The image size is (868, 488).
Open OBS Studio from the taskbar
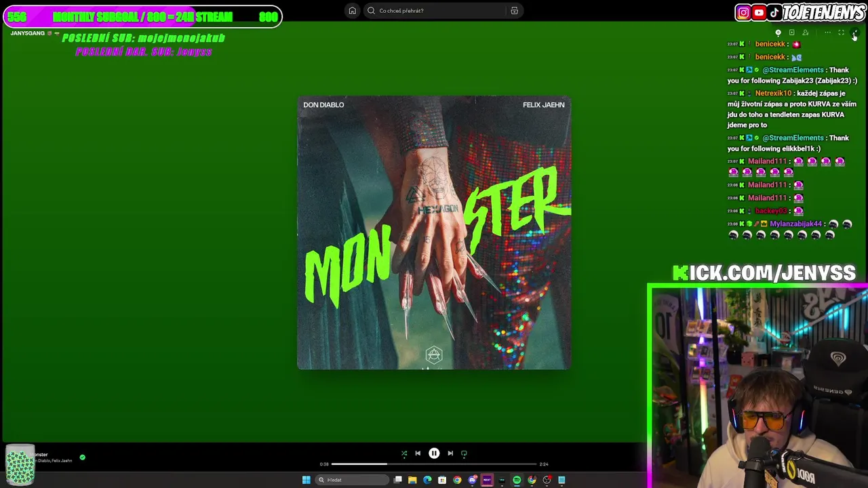click(x=547, y=480)
